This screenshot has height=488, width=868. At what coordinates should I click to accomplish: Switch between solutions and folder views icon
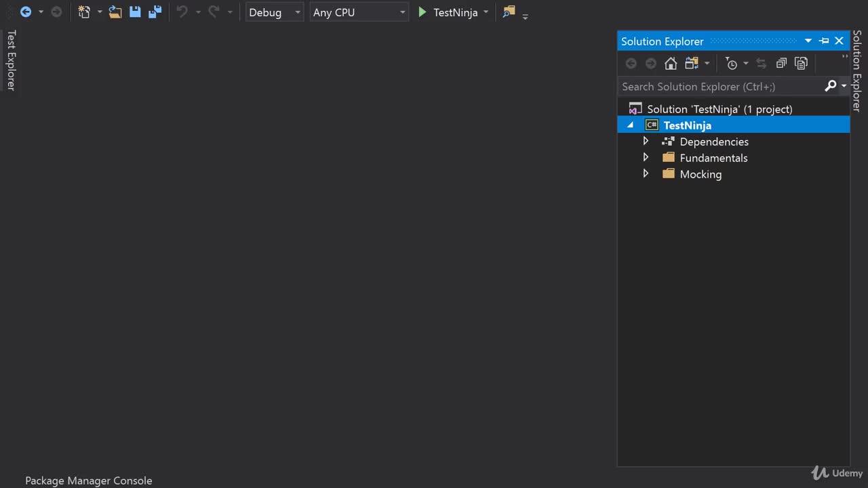click(692, 63)
